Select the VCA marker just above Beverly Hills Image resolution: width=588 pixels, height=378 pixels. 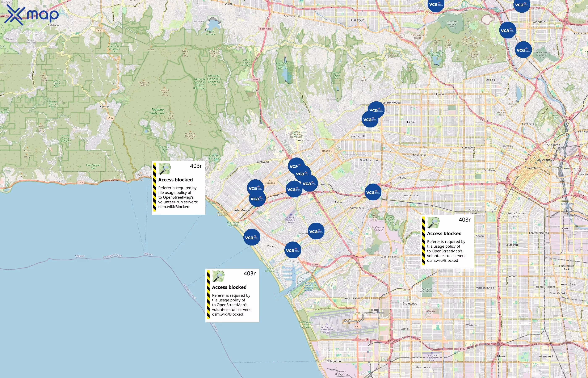[x=370, y=119]
